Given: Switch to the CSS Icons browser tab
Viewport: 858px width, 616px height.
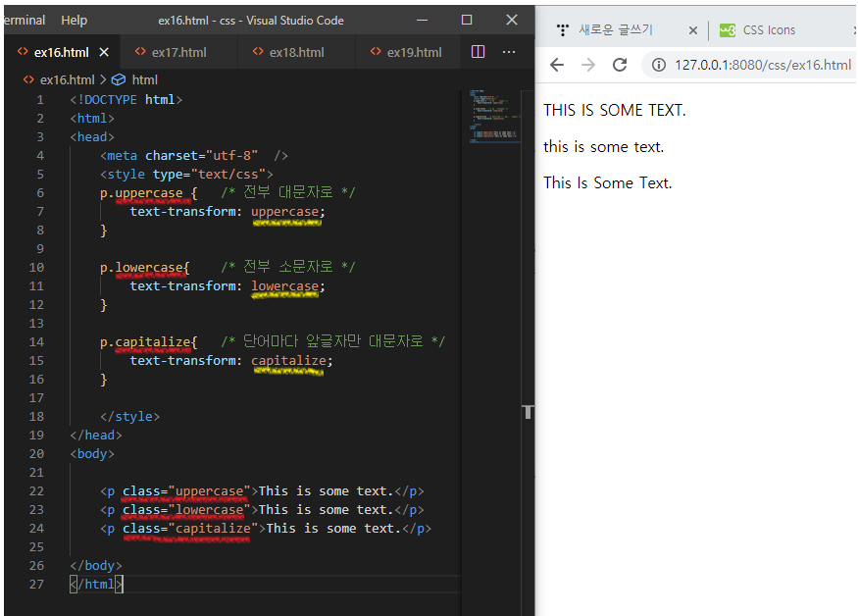Looking at the screenshot, I should point(769,30).
